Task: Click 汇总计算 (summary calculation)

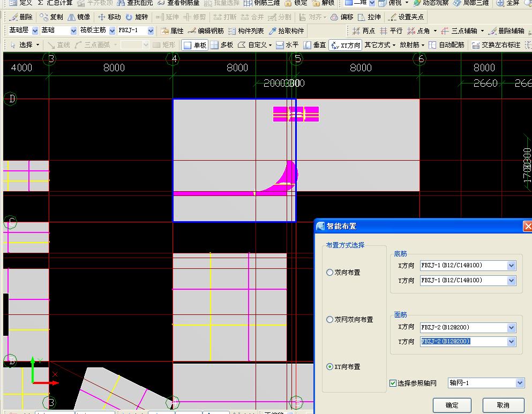Action: click(x=55, y=3)
